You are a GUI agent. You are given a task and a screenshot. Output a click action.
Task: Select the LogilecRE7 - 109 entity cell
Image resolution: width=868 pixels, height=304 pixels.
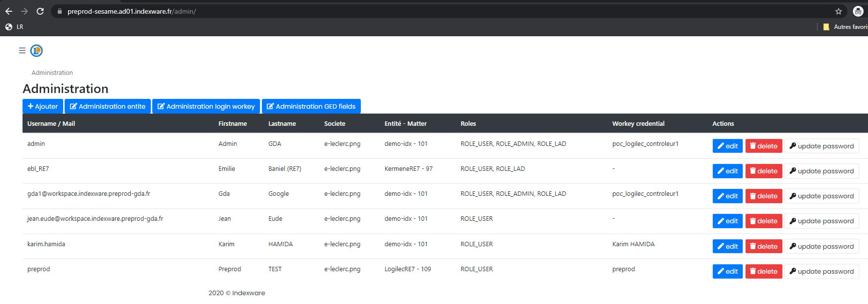408,269
